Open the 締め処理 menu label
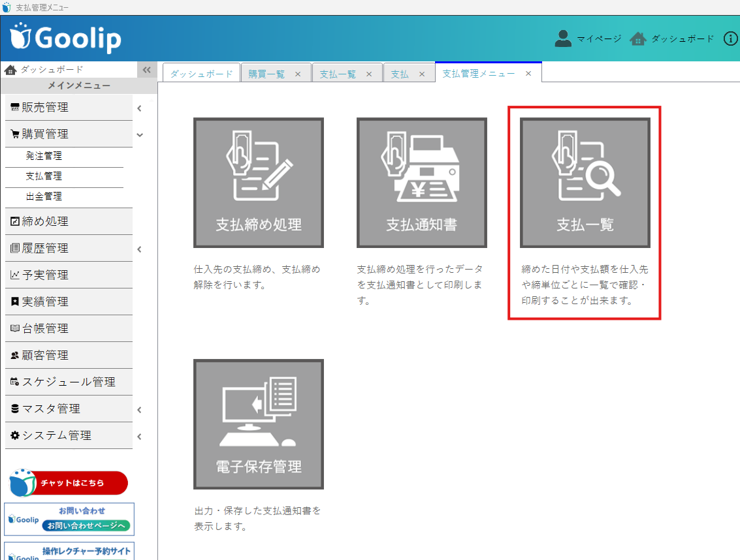740x560 pixels. tap(45, 221)
